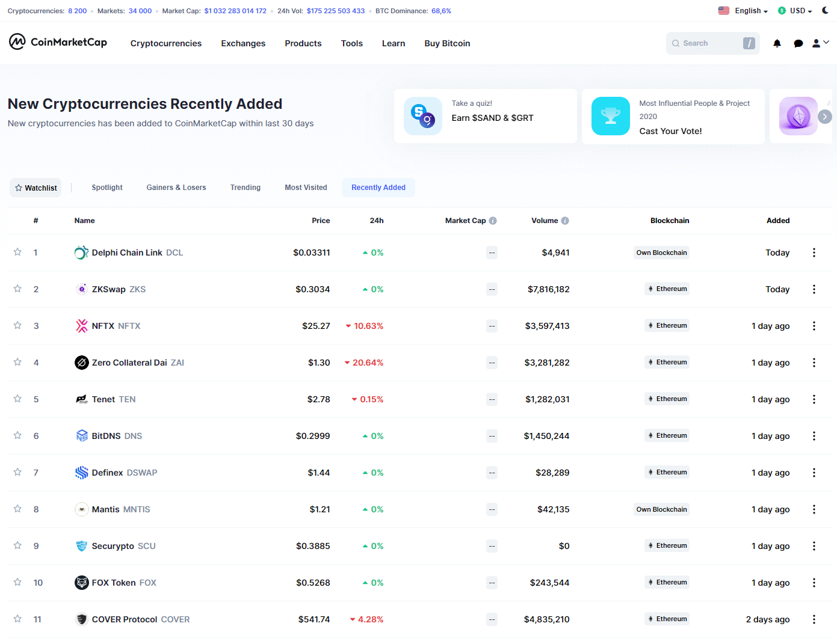Click BitDNS coin icon

81,436
